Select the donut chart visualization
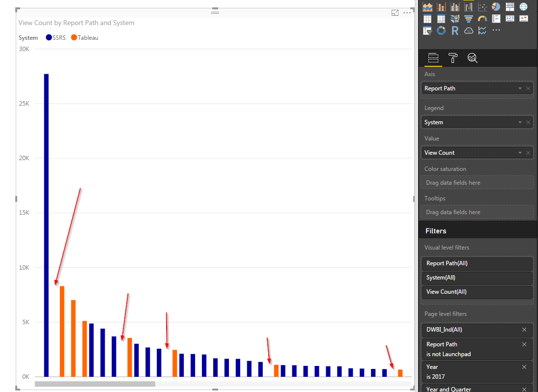This screenshot has height=392, width=538. click(441, 31)
